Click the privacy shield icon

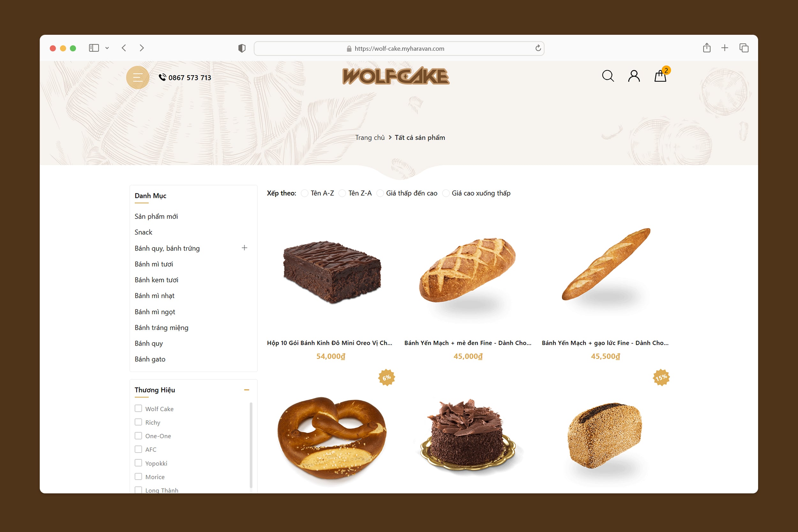click(x=242, y=48)
